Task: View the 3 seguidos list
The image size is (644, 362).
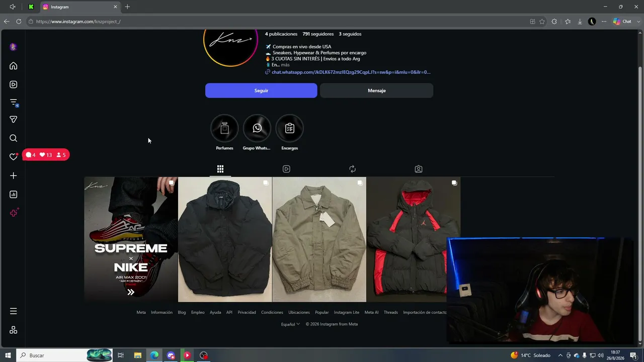Action: coord(350,34)
